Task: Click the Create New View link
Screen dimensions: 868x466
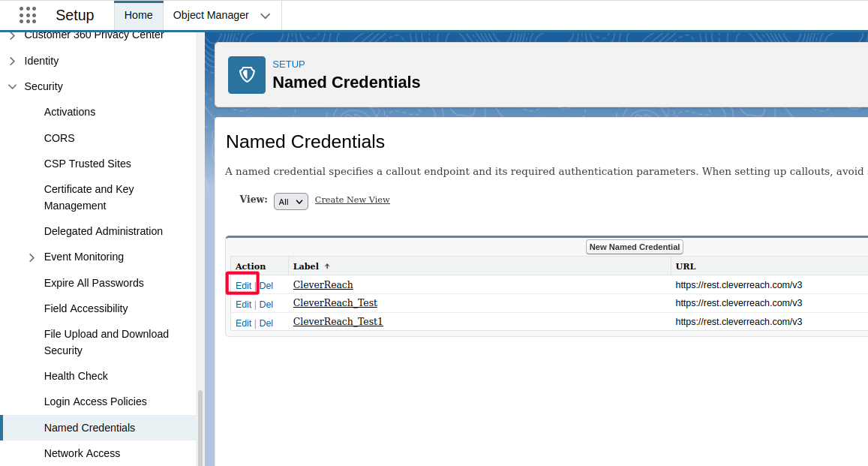Action: coord(352,200)
